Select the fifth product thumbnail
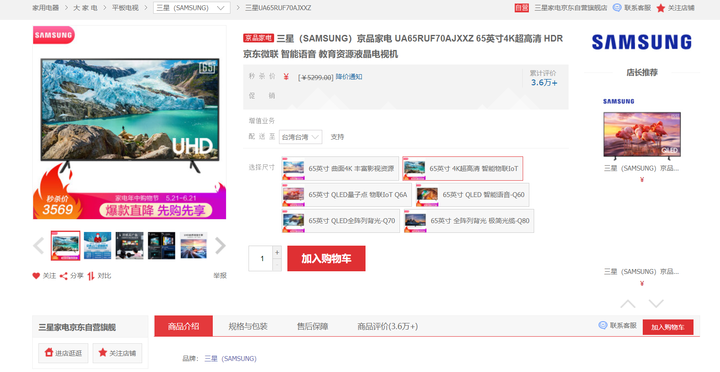The image size is (720, 372). [x=193, y=246]
